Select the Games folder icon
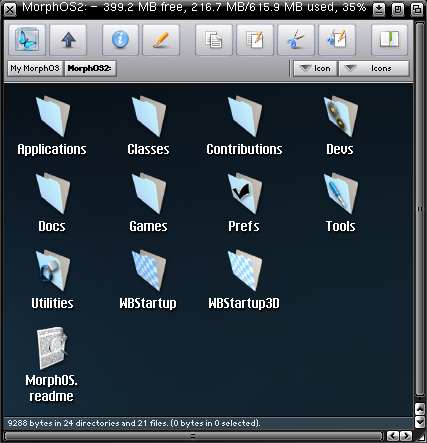427x443 pixels. (x=149, y=194)
